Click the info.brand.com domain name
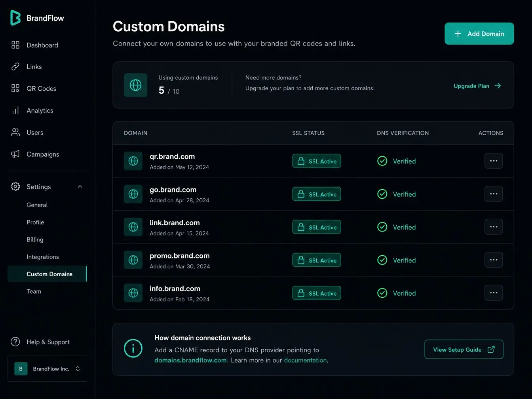This screenshot has width=532, height=399. [x=175, y=289]
